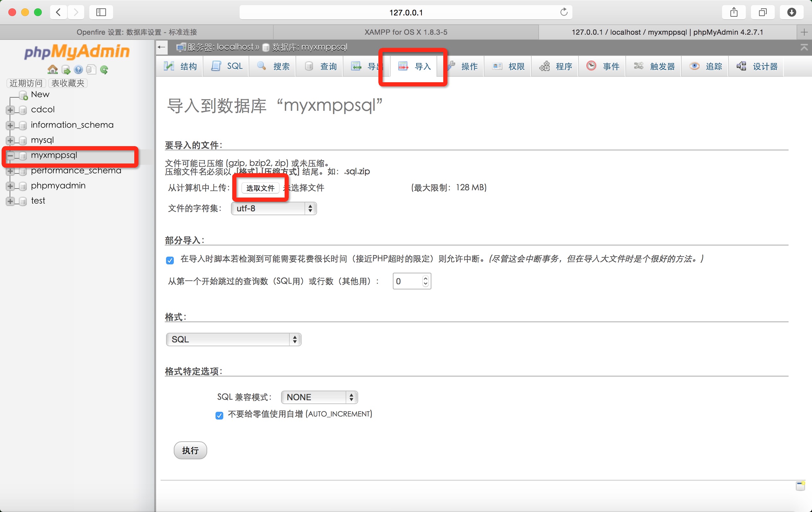
Task: Click the 最大限制: 128 MB text
Action: 448,188
